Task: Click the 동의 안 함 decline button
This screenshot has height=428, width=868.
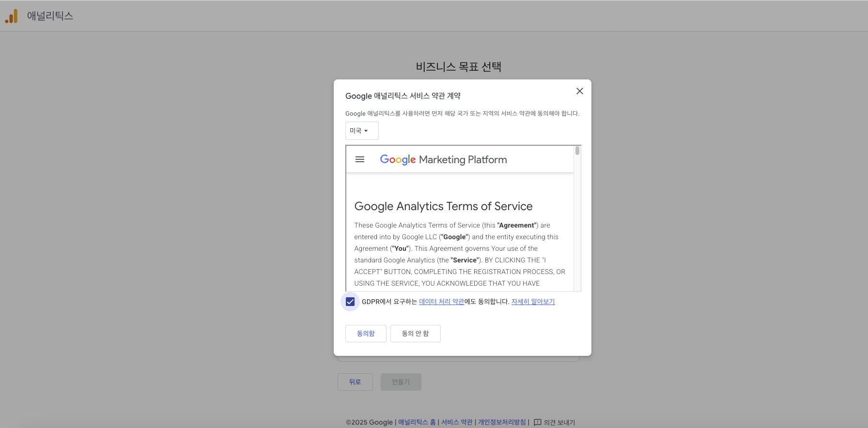Action: 416,334
